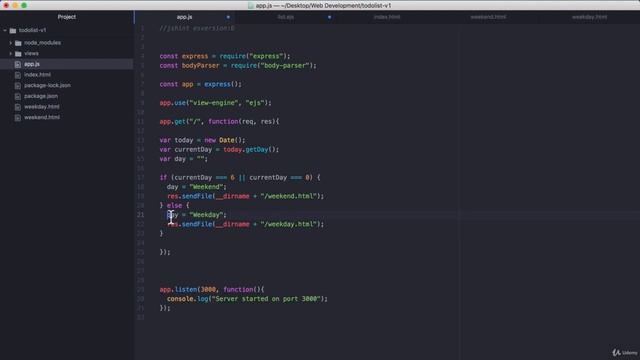
Task: Switch to the index.html editor tab
Action: pos(387,17)
